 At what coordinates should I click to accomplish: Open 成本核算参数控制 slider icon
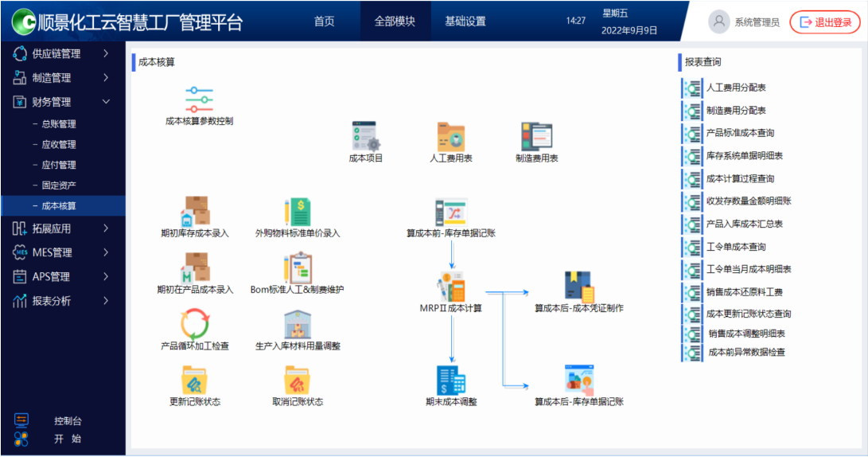click(x=199, y=100)
